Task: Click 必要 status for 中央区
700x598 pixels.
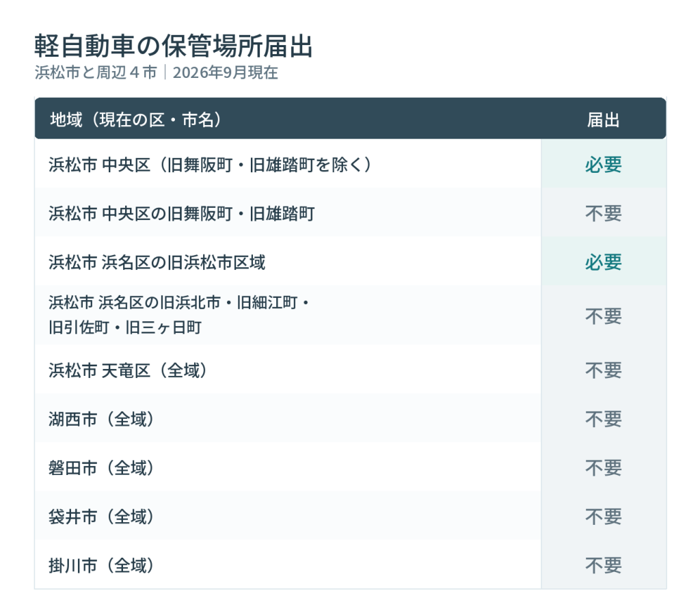Action: point(603,165)
